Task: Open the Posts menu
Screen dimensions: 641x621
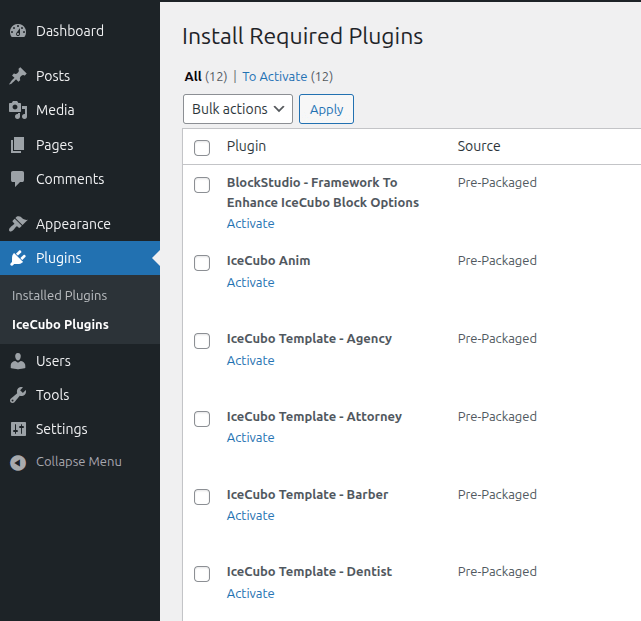Action: tap(53, 76)
